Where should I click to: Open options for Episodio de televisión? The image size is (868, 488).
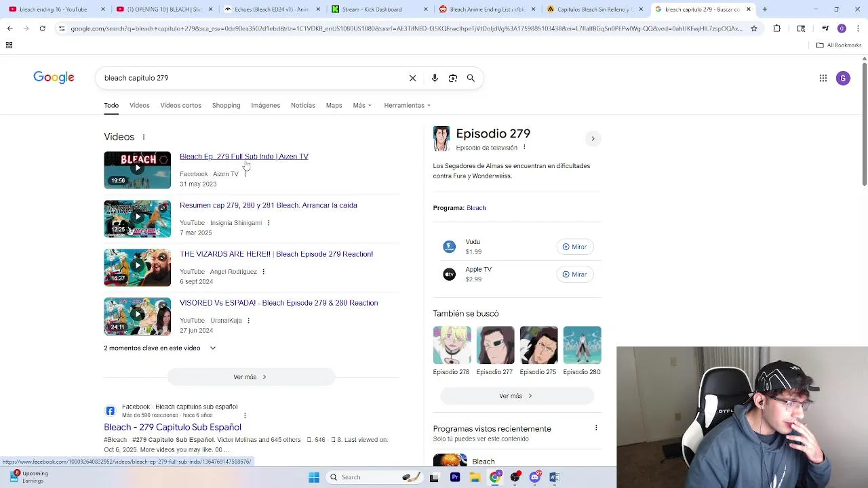(x=524, y=148)
